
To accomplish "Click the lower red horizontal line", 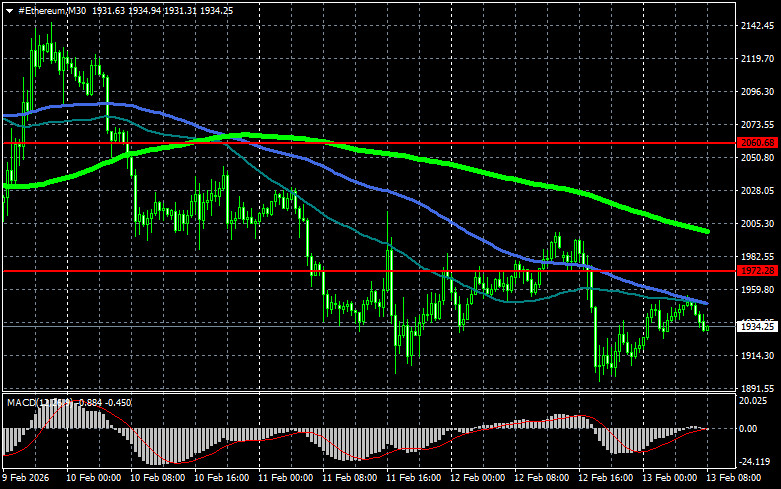I will click(250, 271).
